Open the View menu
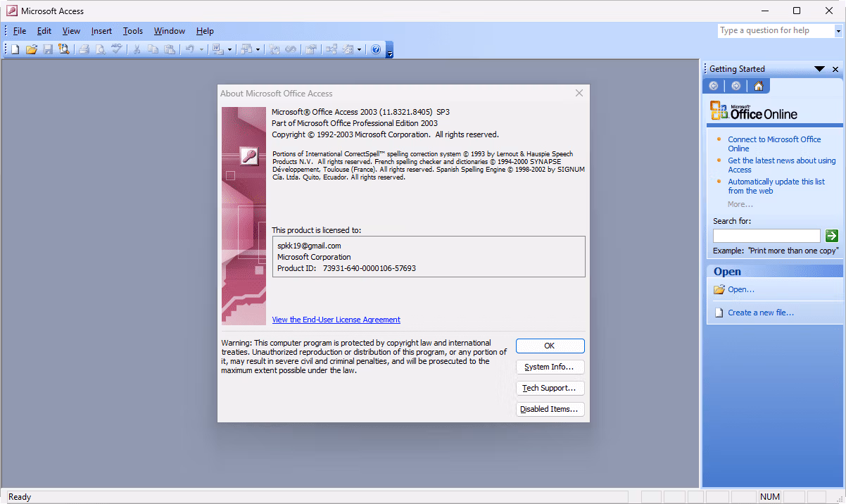 [x=71, y=31]
